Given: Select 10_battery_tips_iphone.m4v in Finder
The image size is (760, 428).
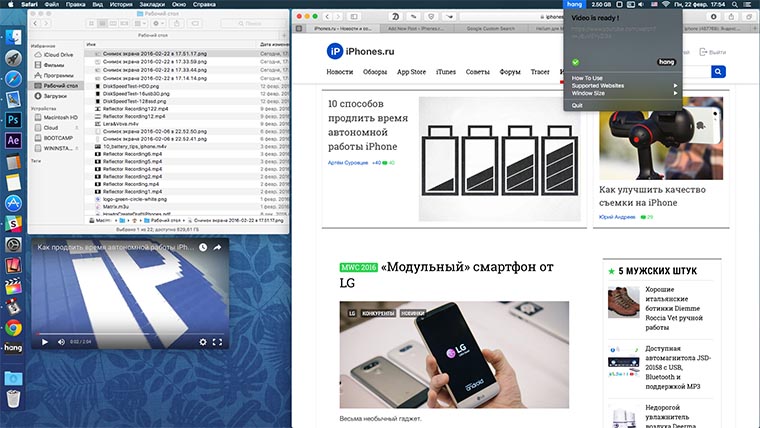Looking at the screenshot, I should coord(134,146).
